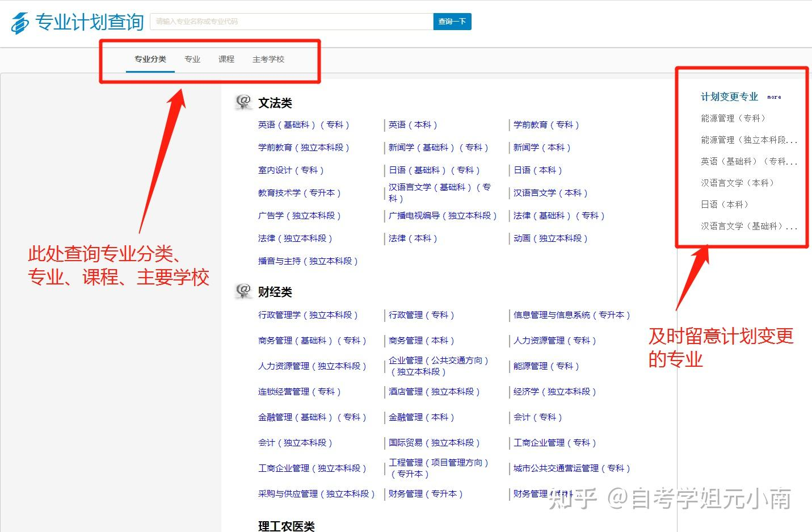The image size is (812, 532).
Task: Select the 课程 tab
Action: click(226, 59)
